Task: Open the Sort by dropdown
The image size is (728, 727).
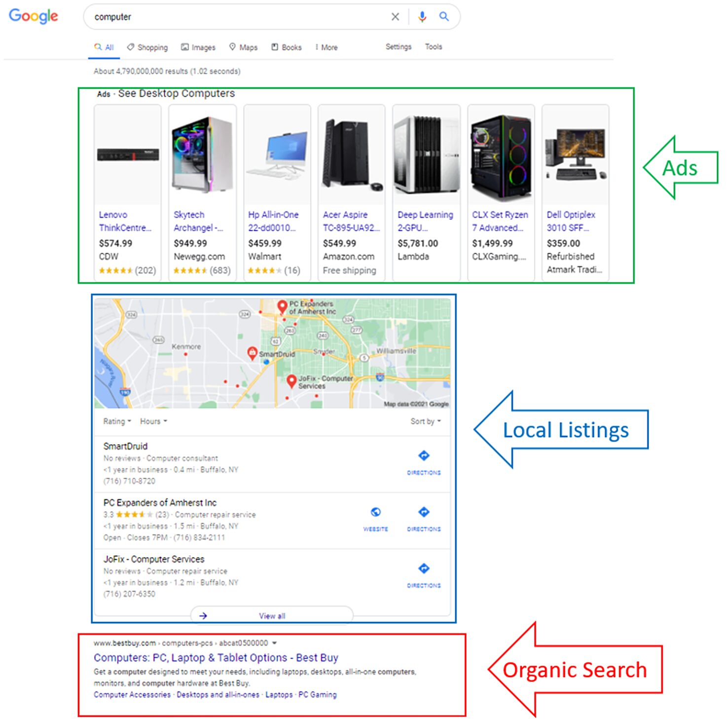Action: (x=426, y=421)
